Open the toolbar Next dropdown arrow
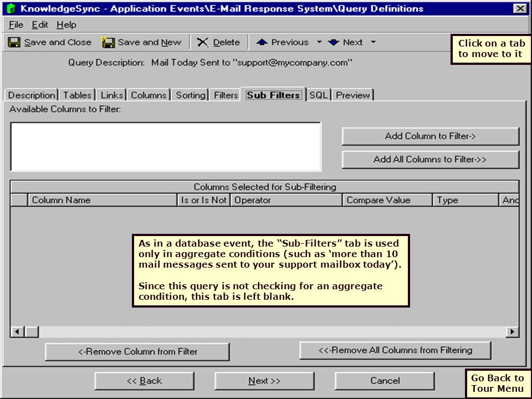 pos(373,42)
